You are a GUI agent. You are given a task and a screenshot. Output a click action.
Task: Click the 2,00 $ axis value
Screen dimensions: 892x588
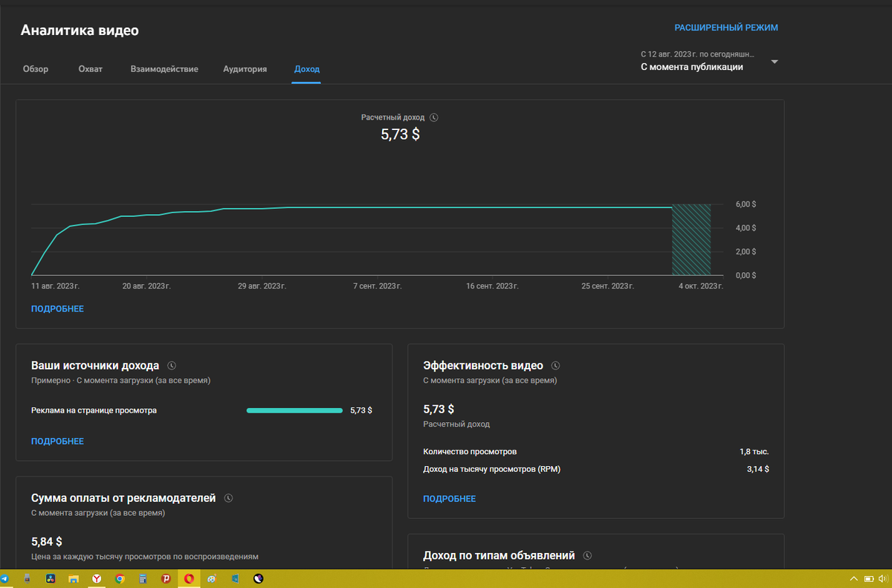coord(746,251)
